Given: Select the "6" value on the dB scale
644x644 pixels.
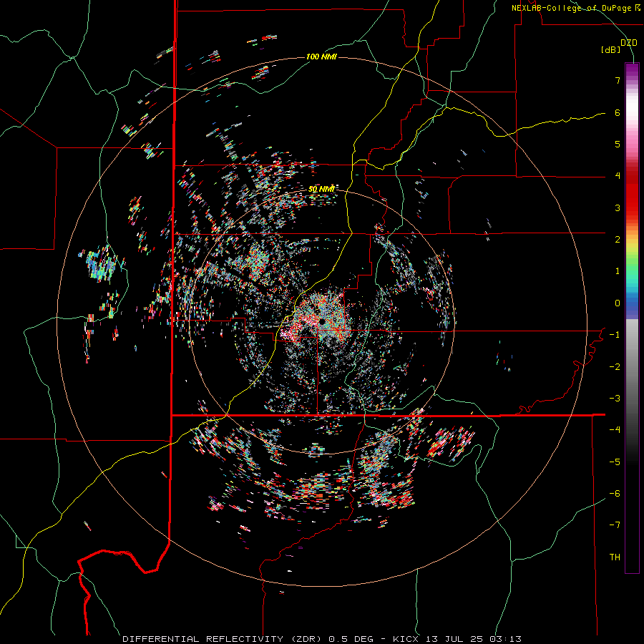Looking at the screenshot, I should tap(618, 112).
